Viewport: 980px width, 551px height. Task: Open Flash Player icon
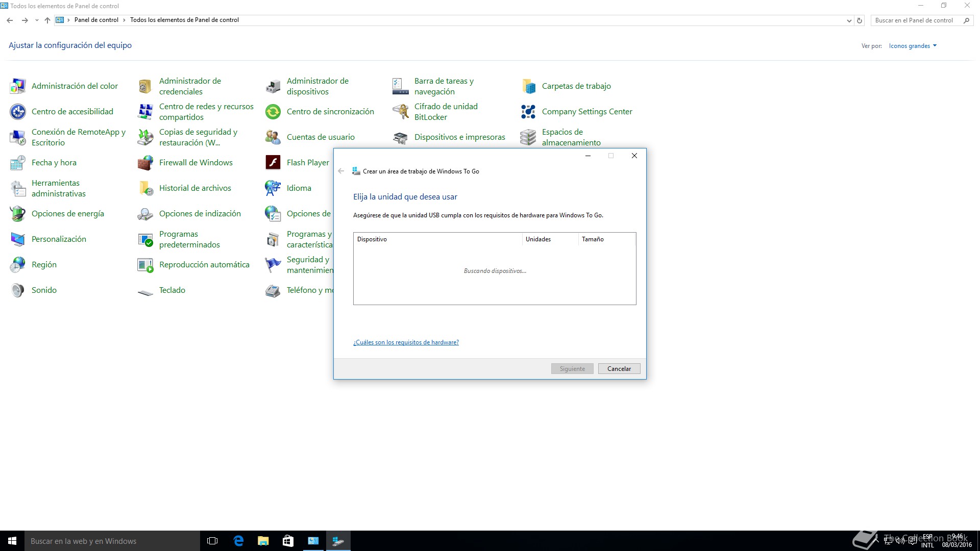[x=273, y=163]
